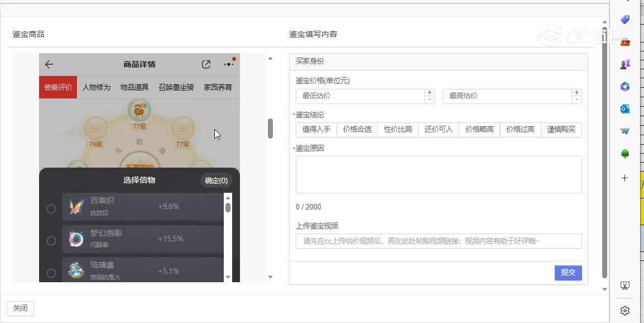Click the product preview scrollbar thumb
The height and width of the screenshot is (323, 644).
(x=270, y=129)
